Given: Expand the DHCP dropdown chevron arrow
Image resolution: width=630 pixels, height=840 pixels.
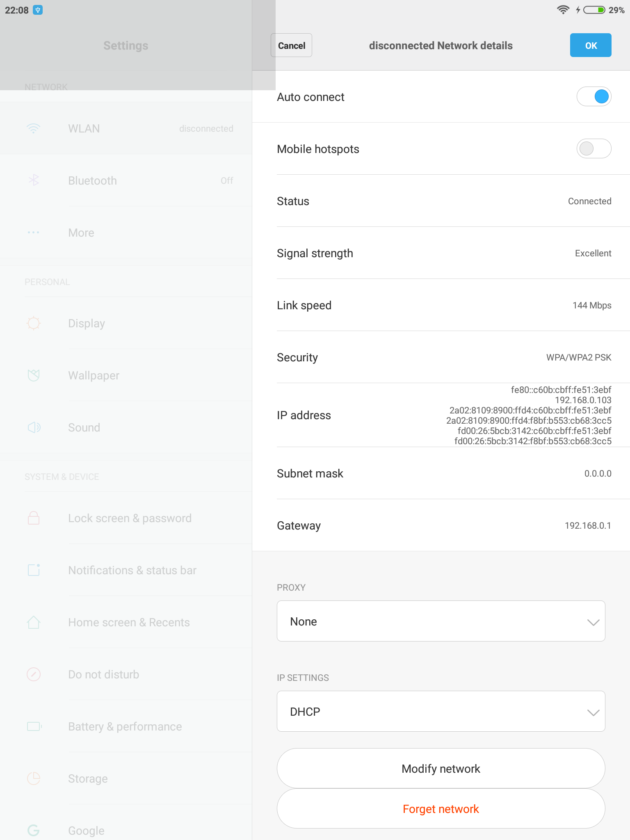Looking at the screenshot, I should point(593,712).
